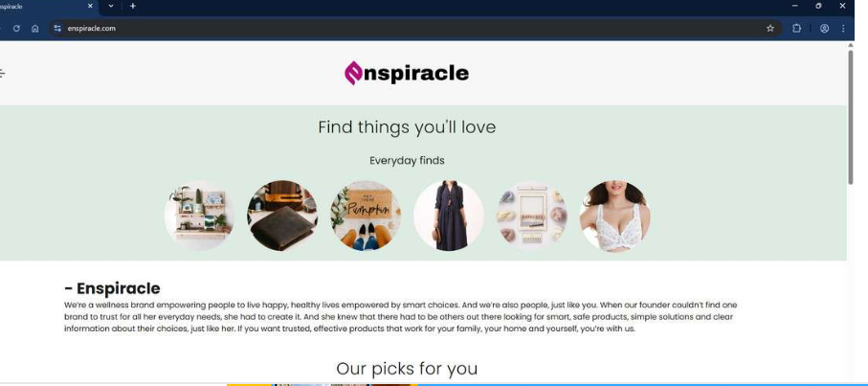Open the wall shelf decor category thumbnail
The height and width of the screenshot is (386, 868).
199,216
